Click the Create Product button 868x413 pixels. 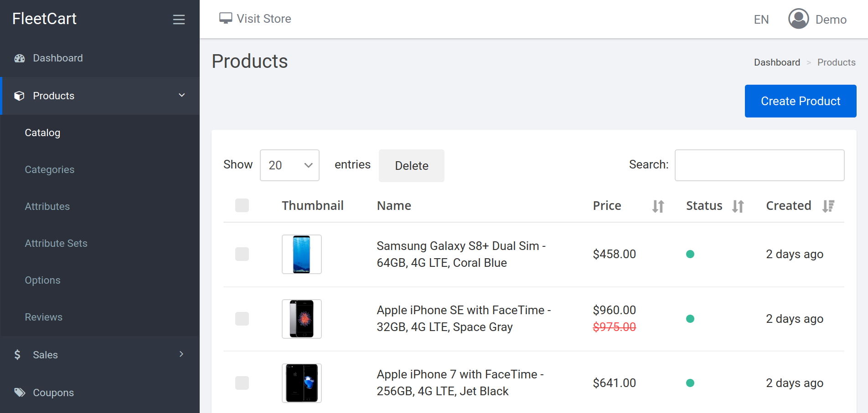tap(800, 101)
